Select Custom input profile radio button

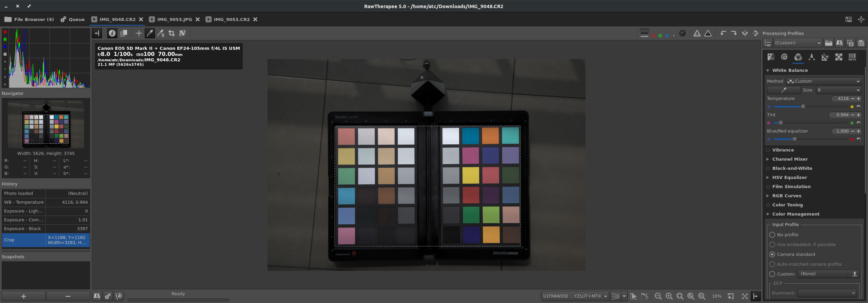[x=772, y=274]
